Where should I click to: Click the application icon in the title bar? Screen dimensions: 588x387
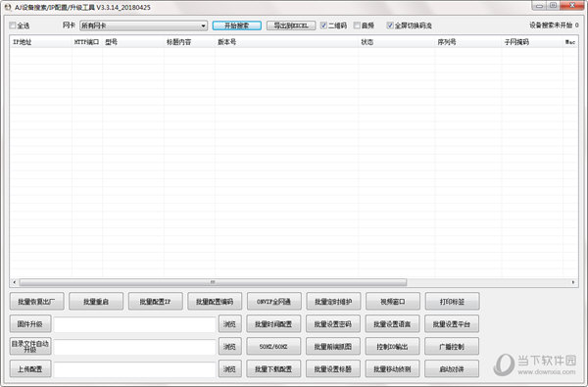click(x=8, y=7)
